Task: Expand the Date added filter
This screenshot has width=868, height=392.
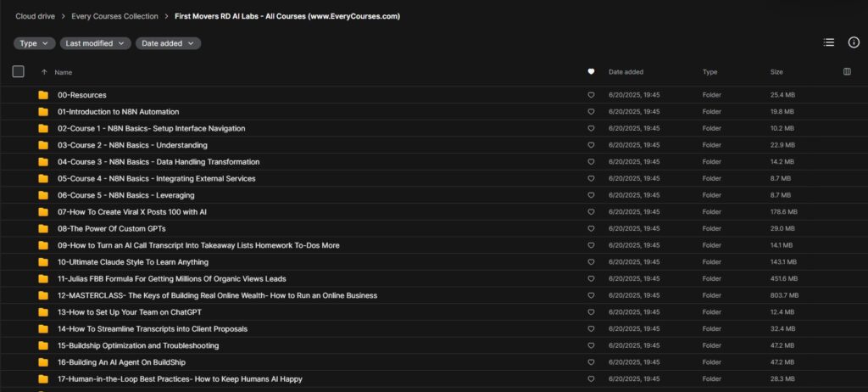Action: [168, 43]
